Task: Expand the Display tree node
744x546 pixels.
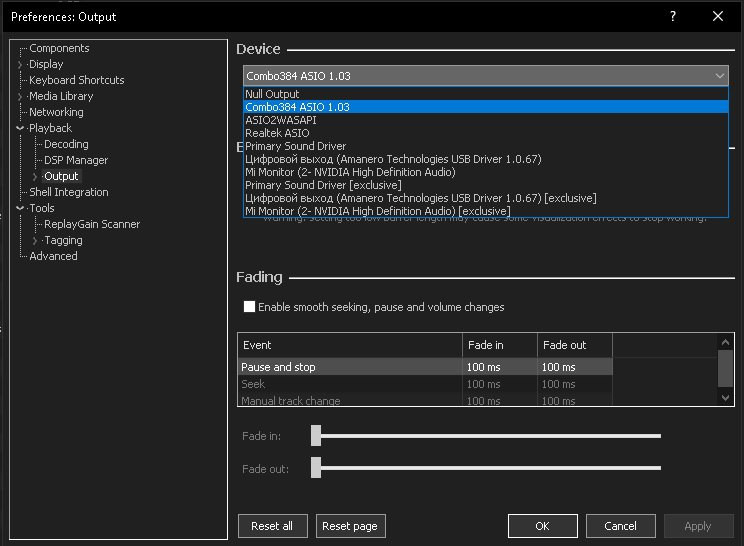Action: (20, 64)
